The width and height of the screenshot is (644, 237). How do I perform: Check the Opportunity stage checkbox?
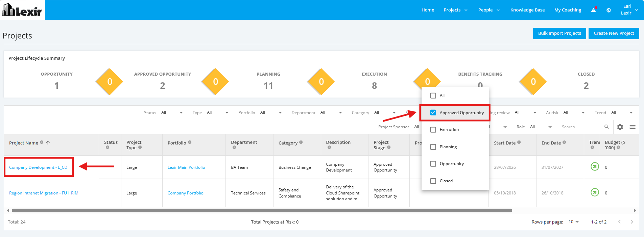[433, 164]
